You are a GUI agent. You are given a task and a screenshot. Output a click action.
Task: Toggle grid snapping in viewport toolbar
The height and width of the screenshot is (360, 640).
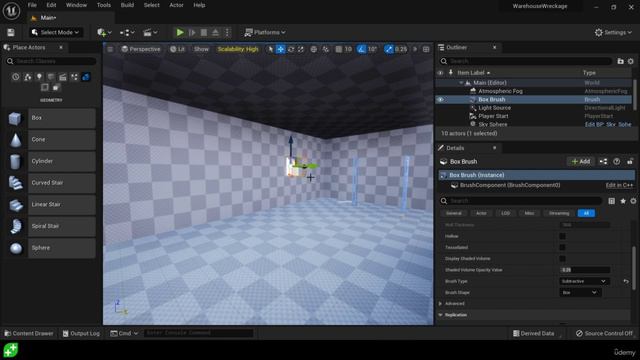pos(339,49)
